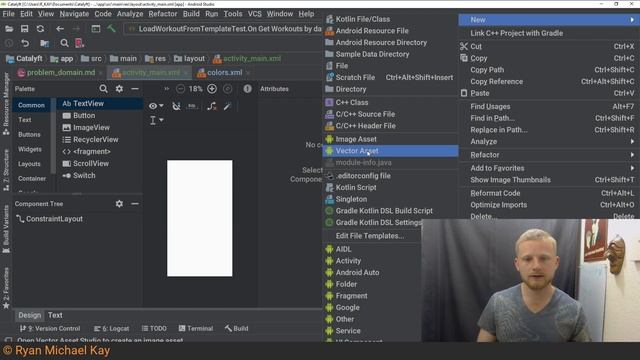
Task: Open the Build tool window
Action: click(236, 329)
